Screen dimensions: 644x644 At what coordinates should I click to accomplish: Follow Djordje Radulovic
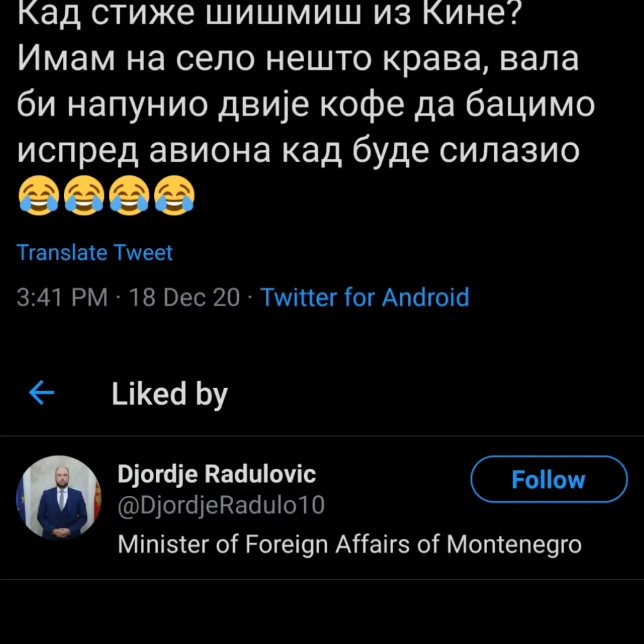tap(548, 479)
